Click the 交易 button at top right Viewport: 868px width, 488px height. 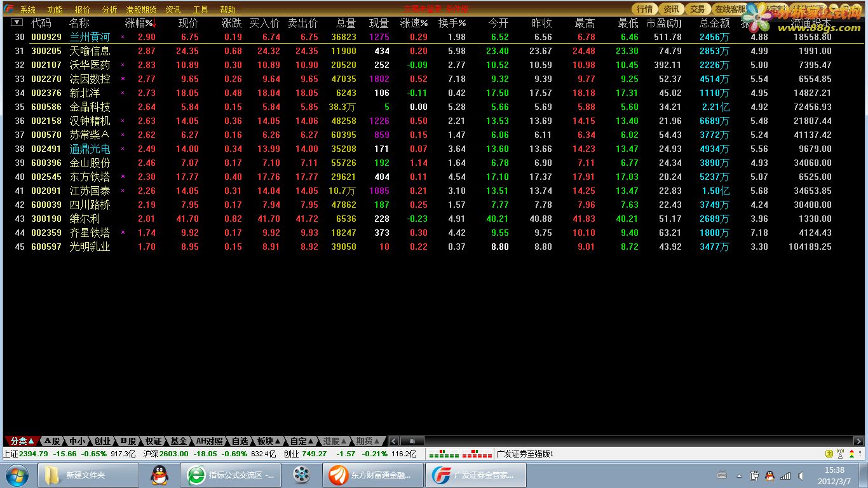697,9
